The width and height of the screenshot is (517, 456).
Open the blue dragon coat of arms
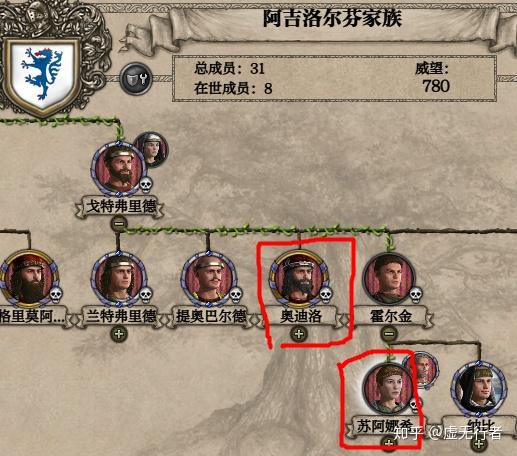(x=42, y=74)
